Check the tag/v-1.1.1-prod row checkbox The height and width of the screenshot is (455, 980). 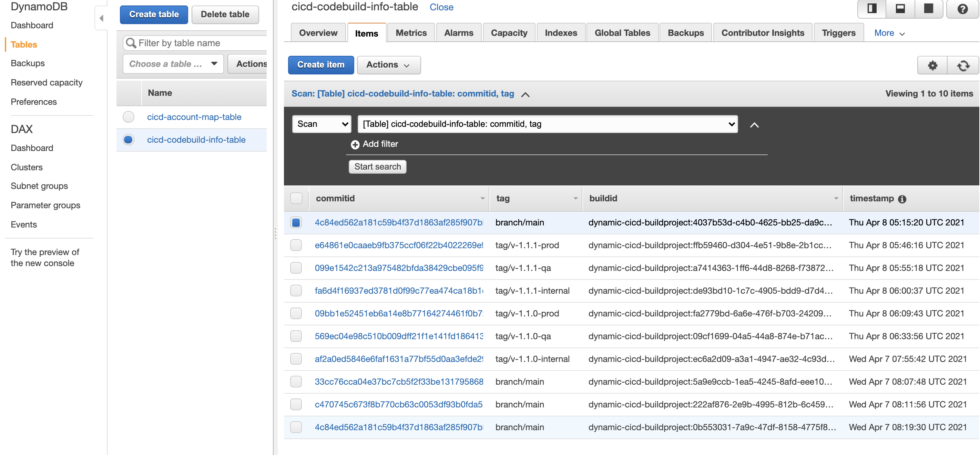coord(296,245)
